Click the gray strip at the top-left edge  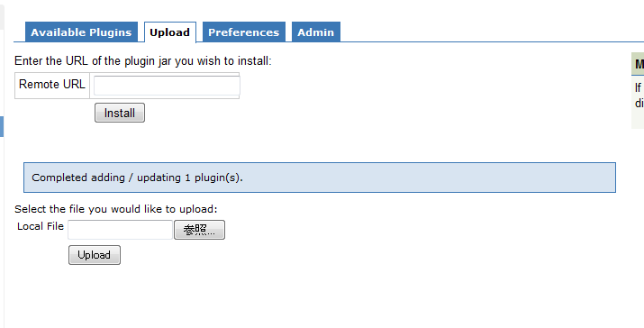[x=2, y=14]
